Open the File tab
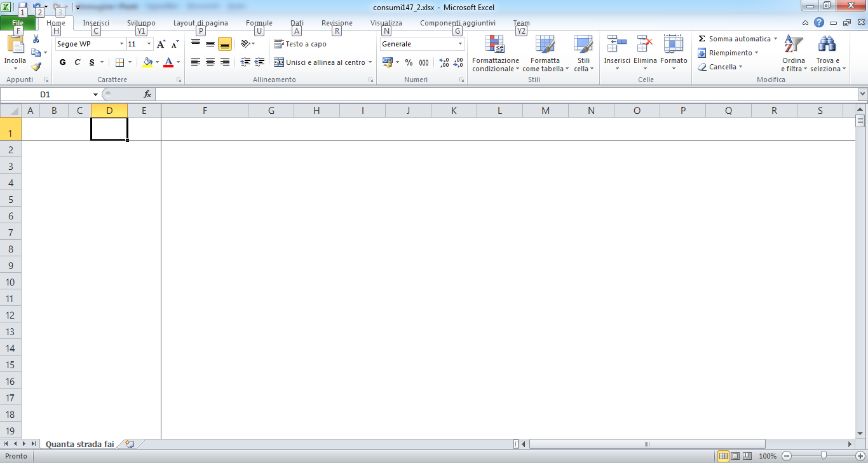The width and height of the screenshot is (868, 463). click(x=18, y=23)
